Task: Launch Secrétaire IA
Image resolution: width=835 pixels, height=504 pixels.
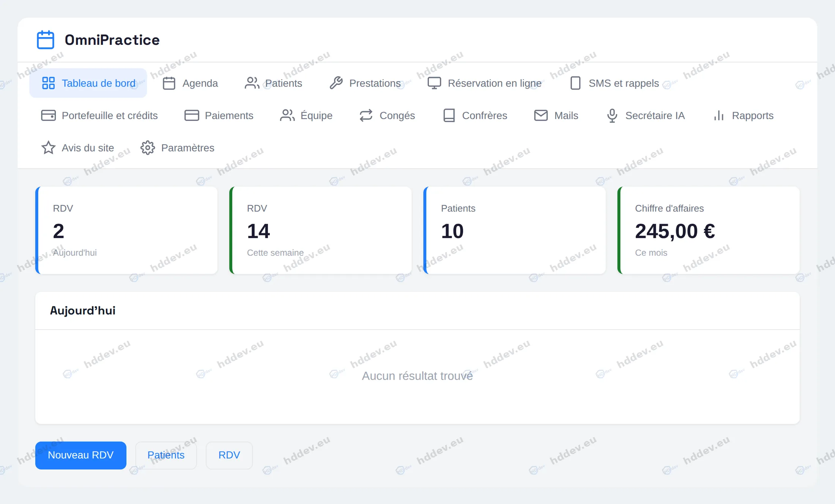Action: coord(645,115)
